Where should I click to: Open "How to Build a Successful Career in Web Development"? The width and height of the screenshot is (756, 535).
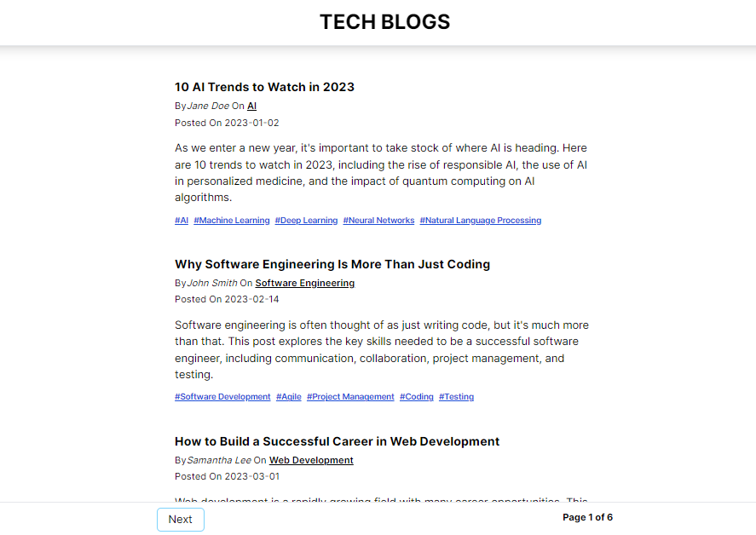click(x=337, y=441)
